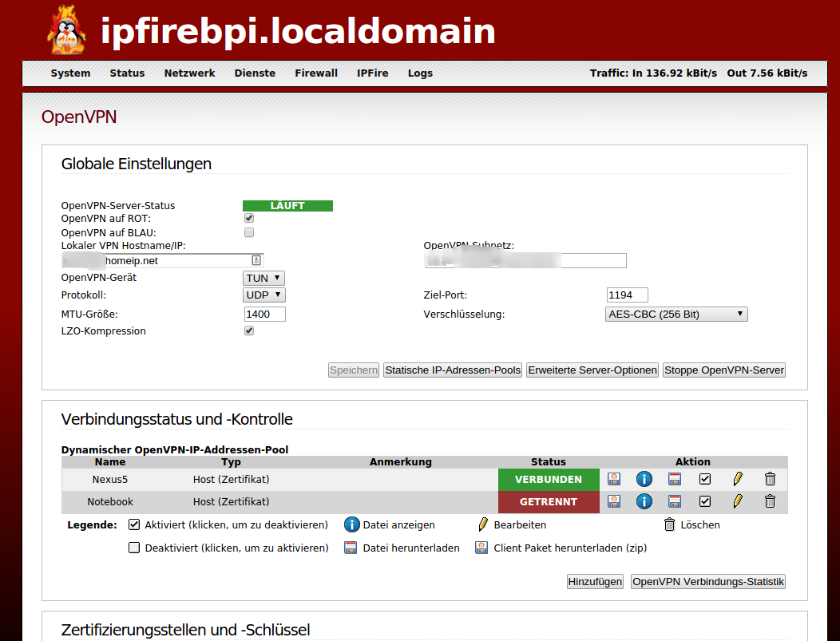Screen dimensions: 840x641
Task: Open the Protokoll UDP dropdown
Action: [264, 295]
